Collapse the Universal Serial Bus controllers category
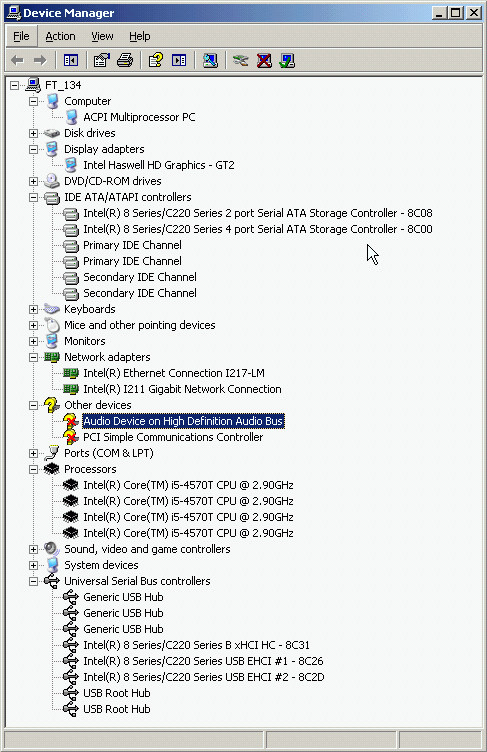 pos(33,581)
